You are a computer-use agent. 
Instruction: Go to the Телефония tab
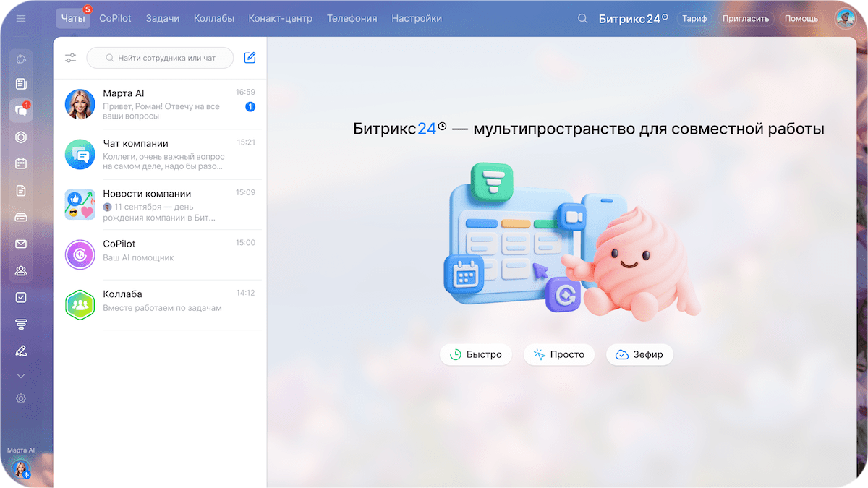[x=352, y=19]
